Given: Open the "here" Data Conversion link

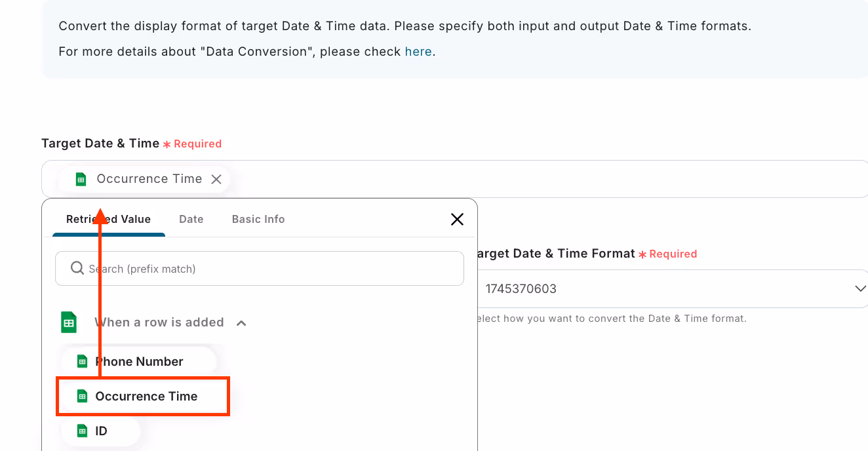Looking at the screenshot, I should click(418, 51).
